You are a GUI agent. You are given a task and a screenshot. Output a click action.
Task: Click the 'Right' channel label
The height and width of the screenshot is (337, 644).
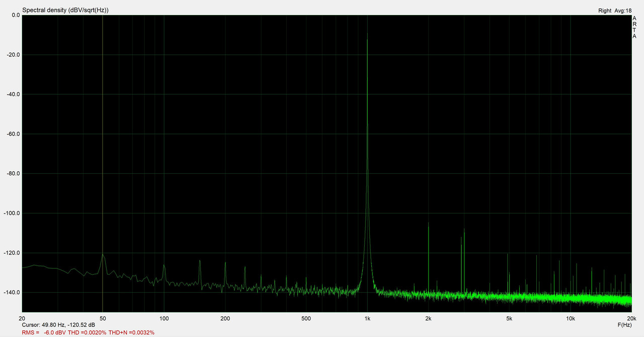click(605, 11)
